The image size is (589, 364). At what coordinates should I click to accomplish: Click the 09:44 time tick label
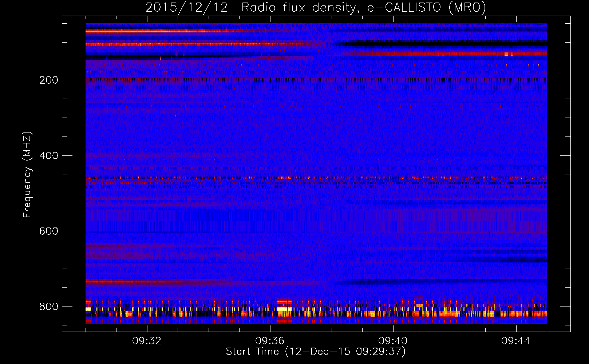pyautogui.click(x=516, y=341)
